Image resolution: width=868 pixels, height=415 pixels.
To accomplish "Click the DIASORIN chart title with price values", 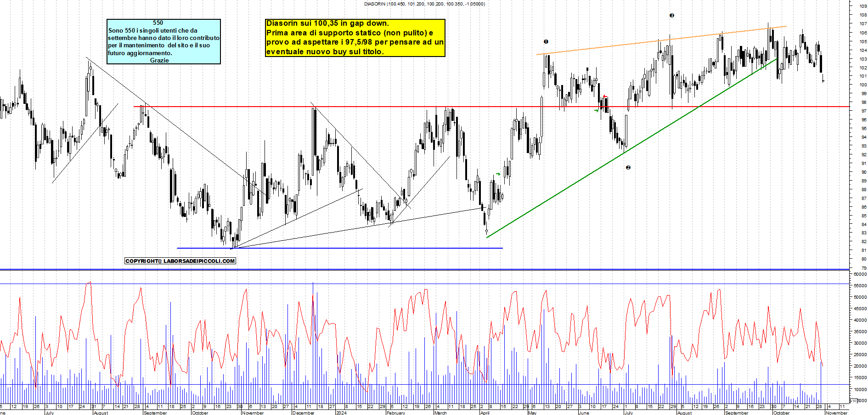I will (x=424, y=4).
